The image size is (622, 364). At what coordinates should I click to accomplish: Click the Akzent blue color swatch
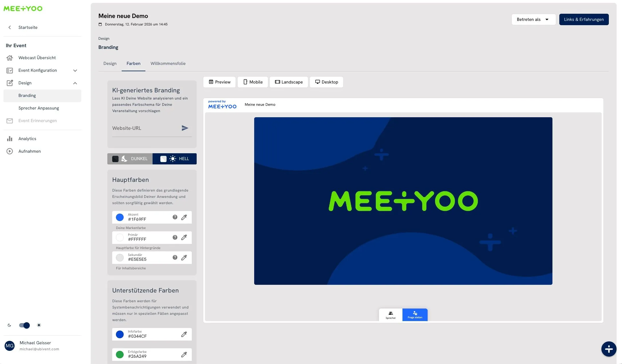(120, 217)
